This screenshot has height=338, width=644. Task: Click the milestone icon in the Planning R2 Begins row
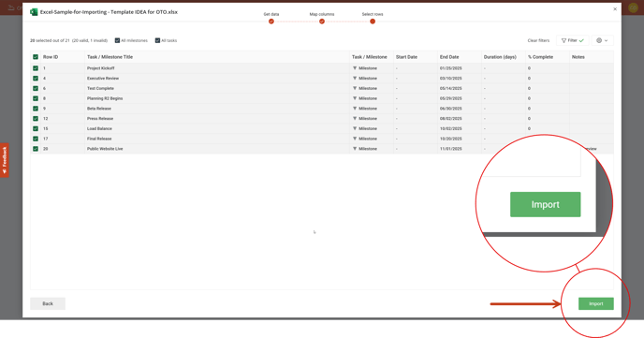[355, 98]
